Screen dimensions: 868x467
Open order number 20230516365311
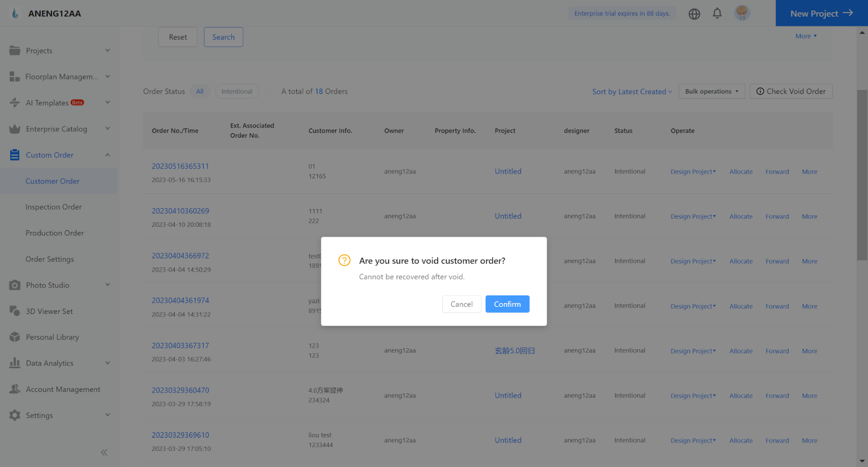(181, 167)
